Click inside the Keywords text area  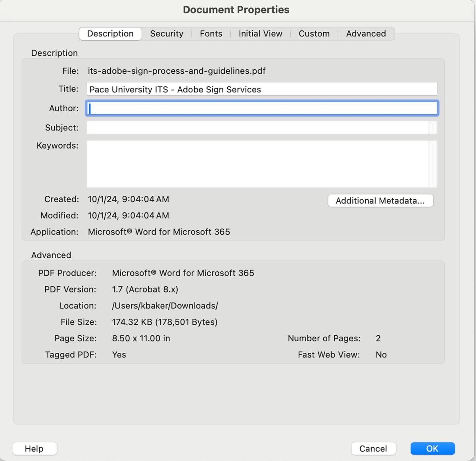[x=258, y=164]
